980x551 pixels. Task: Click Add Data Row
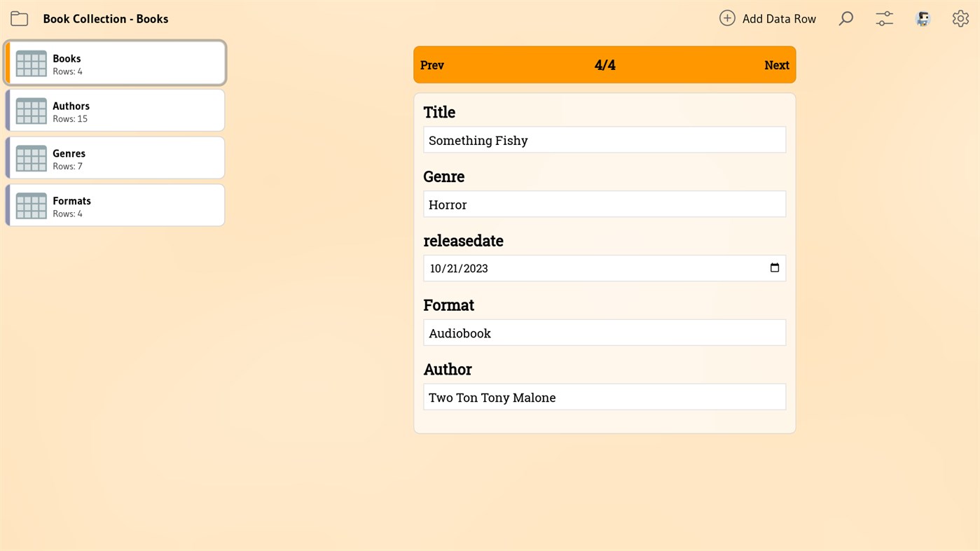click(778, 18)
